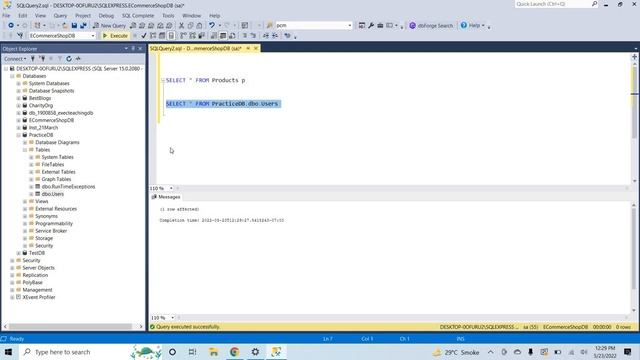This screenshot has height=360, width=640.
Task: Open the Connect dropdown in Object Explorer
Action: pos(15,59)
